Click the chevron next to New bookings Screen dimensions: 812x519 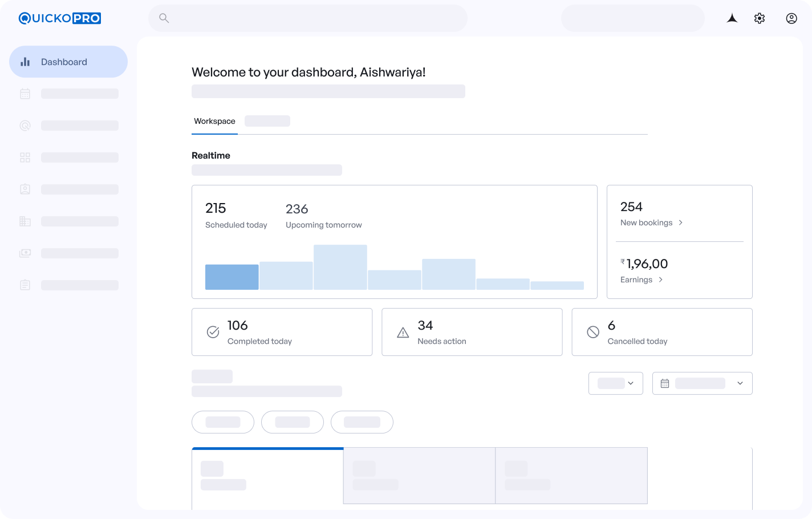tap(680, 222)
